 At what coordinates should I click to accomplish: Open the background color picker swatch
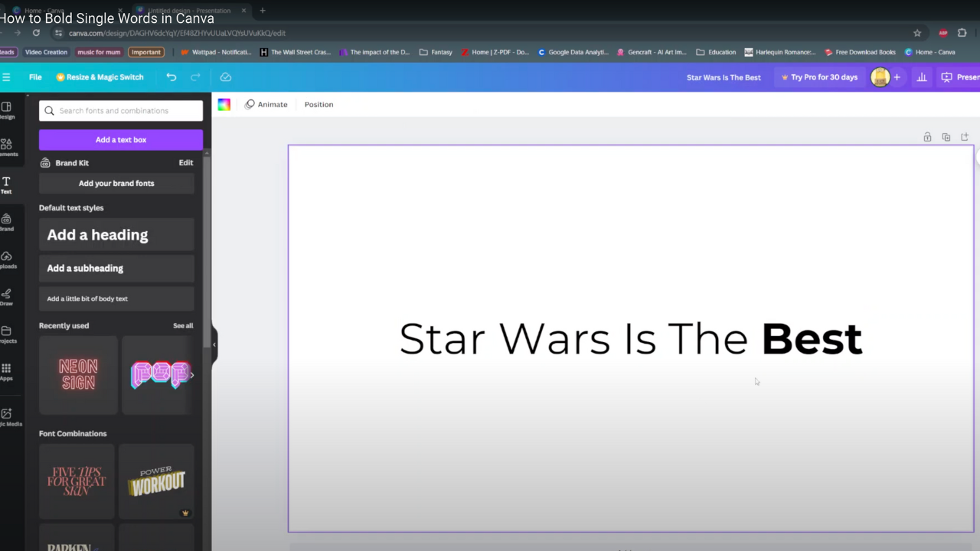(x=224, y=105)
